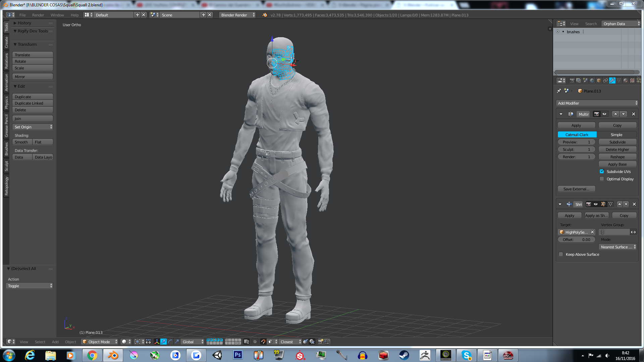Image resolution: width=644 pixels, height=362 pixels.
Task: Click the Delete Higher button
Action: 618,149
